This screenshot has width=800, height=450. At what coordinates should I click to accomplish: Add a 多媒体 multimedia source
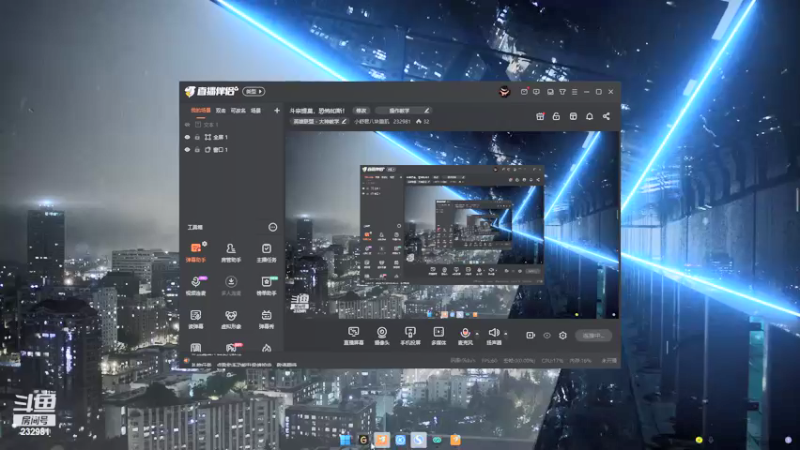coord(438,336)
